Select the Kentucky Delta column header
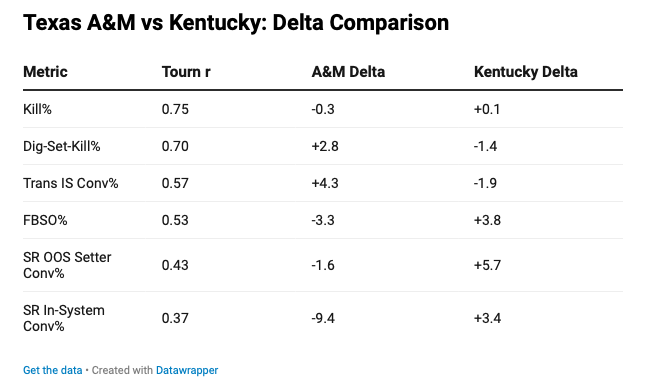650x392 pixels. [x=526, y=72]
